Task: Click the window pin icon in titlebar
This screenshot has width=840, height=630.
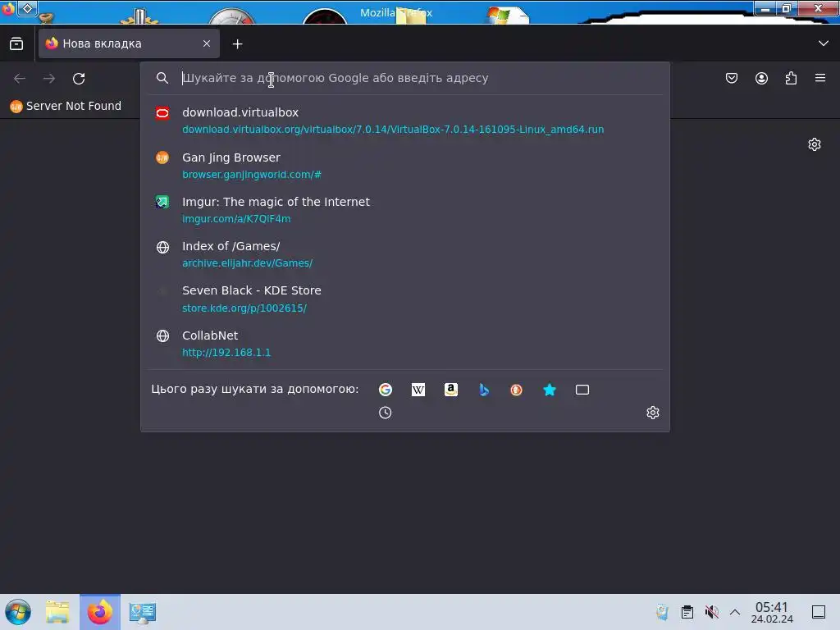Action: pyautogui.click(x=27, y=8)
